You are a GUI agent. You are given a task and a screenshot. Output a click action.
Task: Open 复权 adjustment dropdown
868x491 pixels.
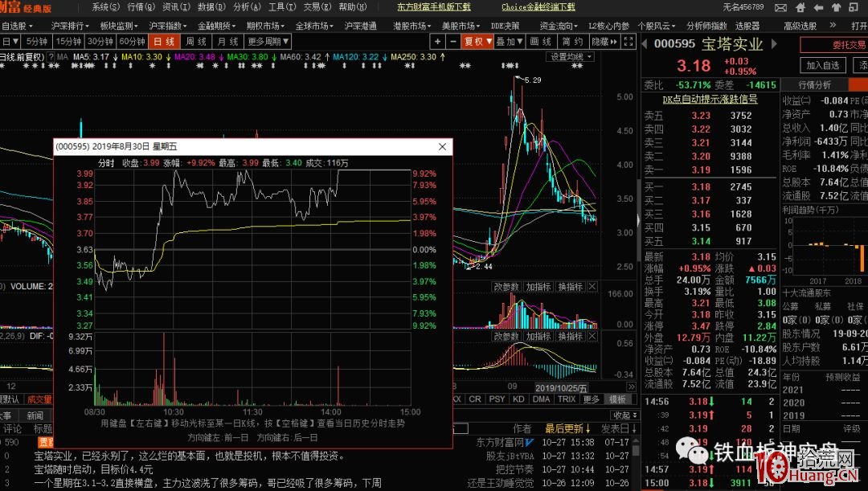tap(477, 42)
